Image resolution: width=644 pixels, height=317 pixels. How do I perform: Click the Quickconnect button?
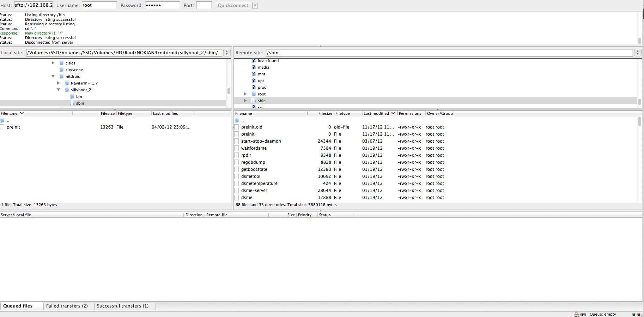(233, 5)
